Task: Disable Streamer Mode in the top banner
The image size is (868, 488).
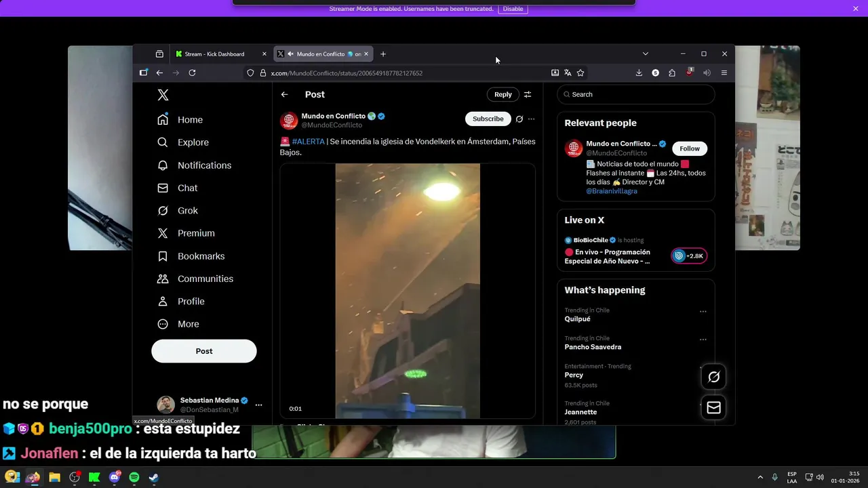Action: 513,9
